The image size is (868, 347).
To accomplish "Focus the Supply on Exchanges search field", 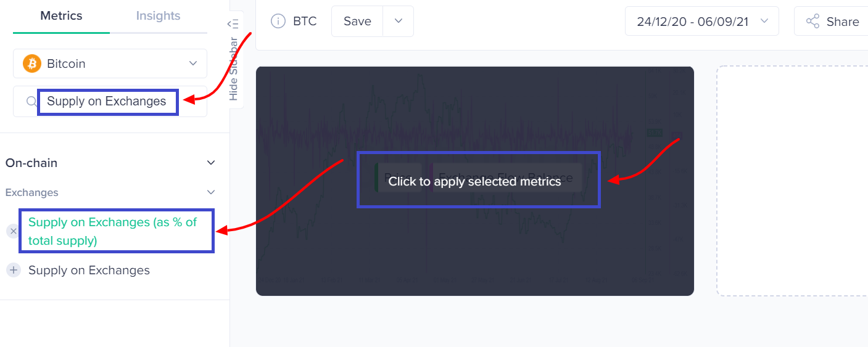I will coord(110,102).
